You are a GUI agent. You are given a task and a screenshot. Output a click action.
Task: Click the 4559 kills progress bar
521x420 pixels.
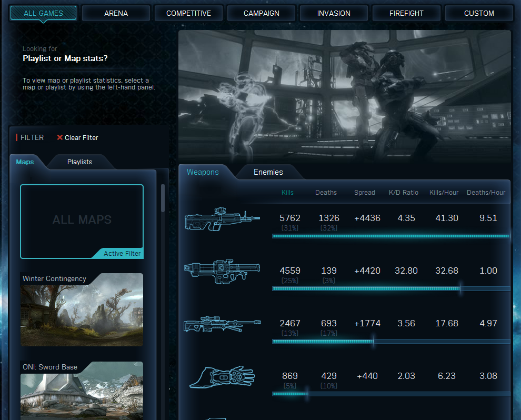pyautogui.click(x=391, y=289)
